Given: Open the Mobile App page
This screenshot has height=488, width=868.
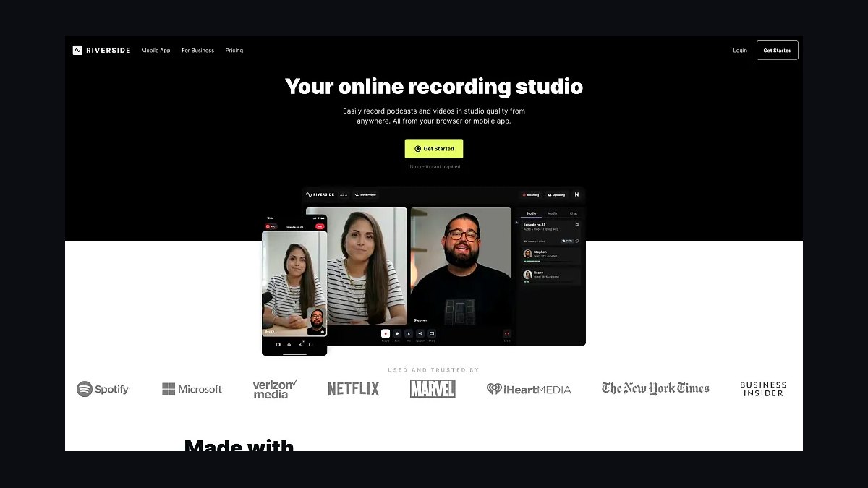Looking at the screenshot, I should 156,51.
